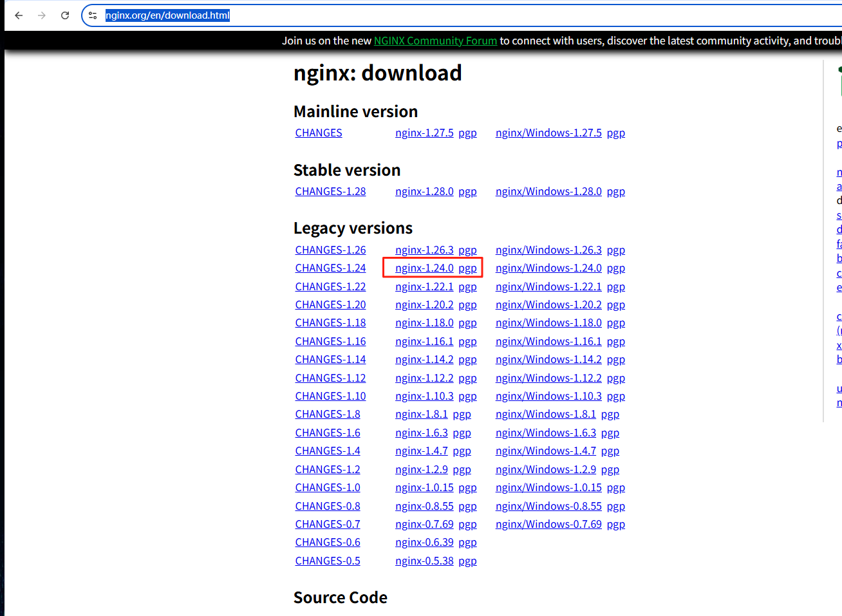Download nginx-0.8.55 source
Image resolution: width=842 pixels, height=616 pixels.
pos(424,506)
